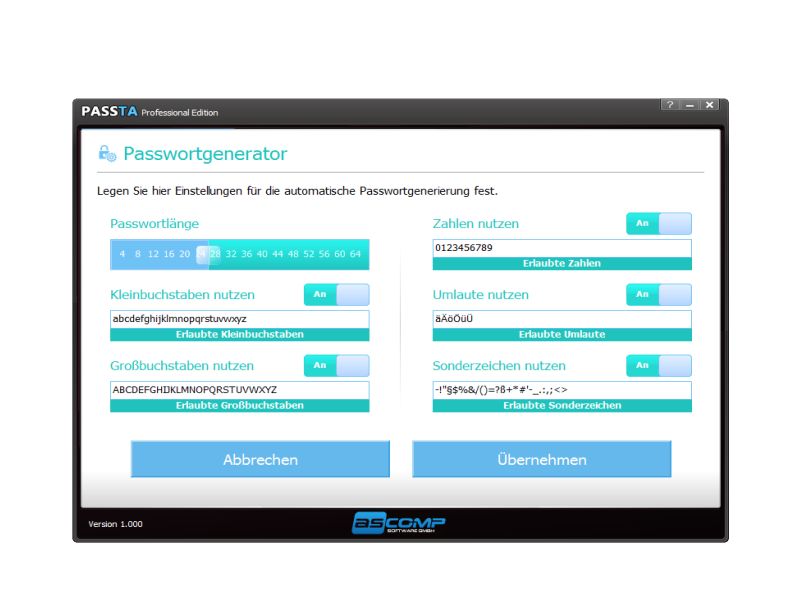This screenshot has width=800, height=600.
Task: Open help with the question mark button
Action: [x=670, y=105]
